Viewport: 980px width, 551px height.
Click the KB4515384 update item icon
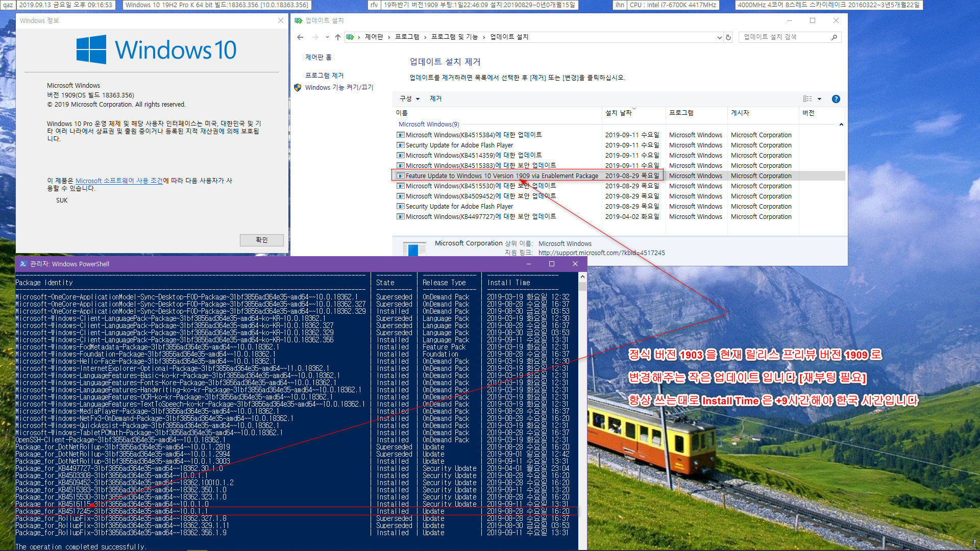(x=401, y=135)
